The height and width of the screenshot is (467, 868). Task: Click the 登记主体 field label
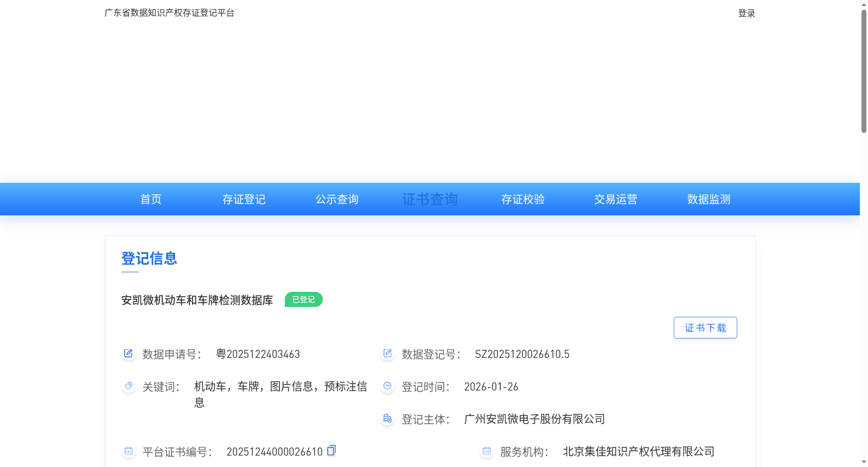click(426, 419)
